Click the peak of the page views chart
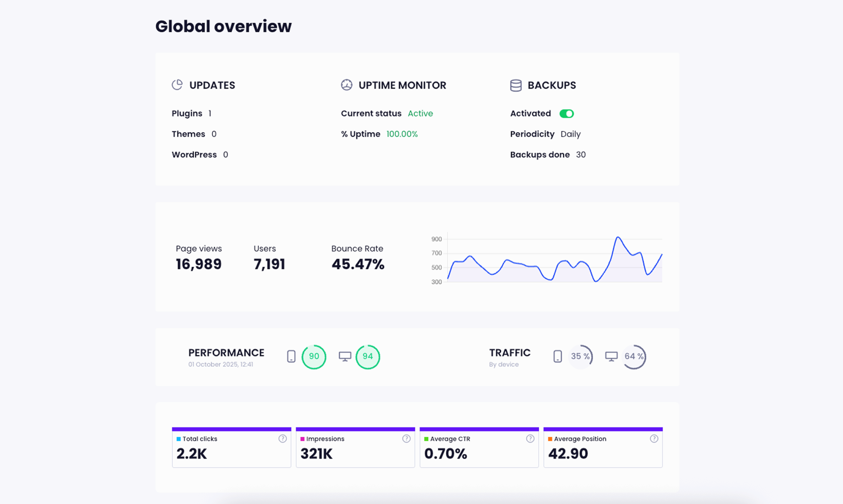Screen dimensions: 843x504 618,237
